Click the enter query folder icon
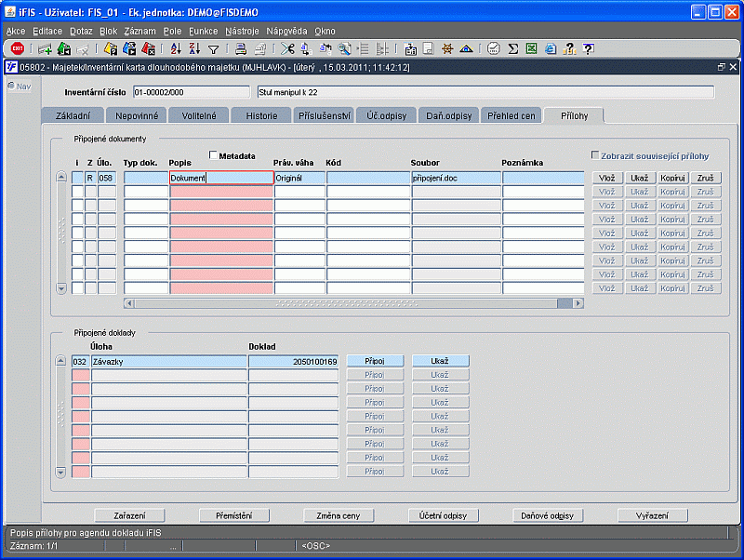The width and height of the screenshot is (744, 560). tap(111, 48)
